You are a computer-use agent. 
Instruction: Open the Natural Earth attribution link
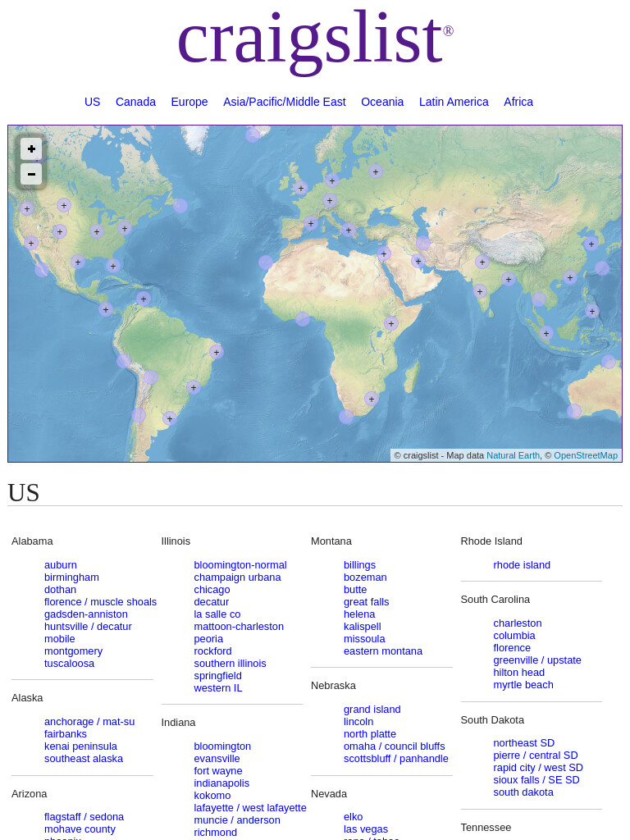tap(513, 455)
